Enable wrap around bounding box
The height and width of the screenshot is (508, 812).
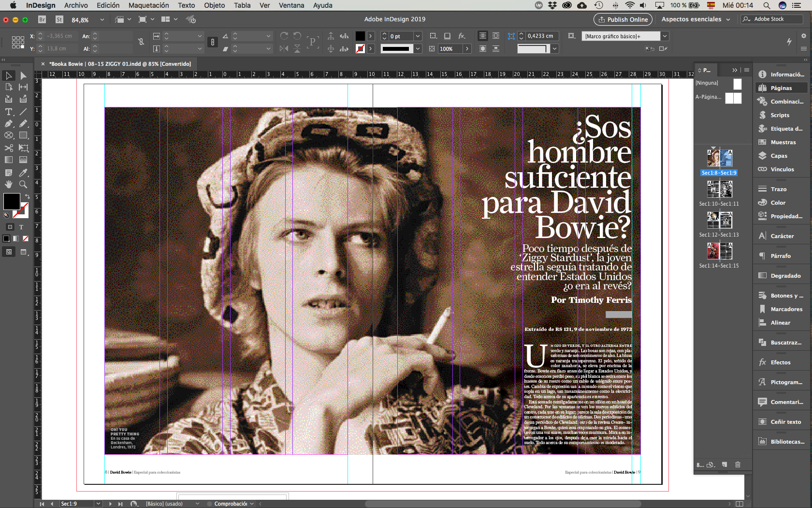(x=496, y=36)
